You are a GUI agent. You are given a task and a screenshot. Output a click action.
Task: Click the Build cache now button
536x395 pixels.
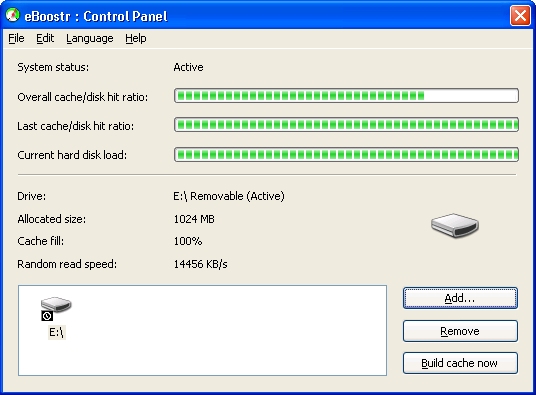460,363
